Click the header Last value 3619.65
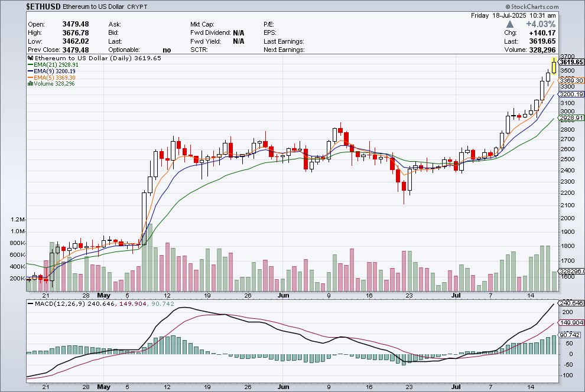 point(542,41)
